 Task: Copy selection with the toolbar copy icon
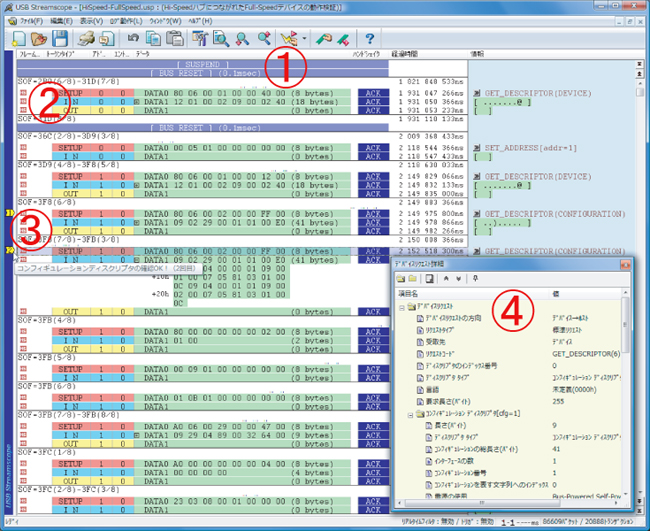(153, 39)
